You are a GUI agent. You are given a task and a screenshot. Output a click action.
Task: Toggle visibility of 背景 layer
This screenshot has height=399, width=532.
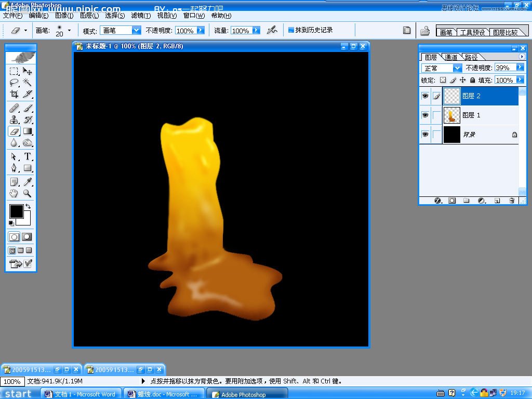pyautogui.click(x=425, y=135)
